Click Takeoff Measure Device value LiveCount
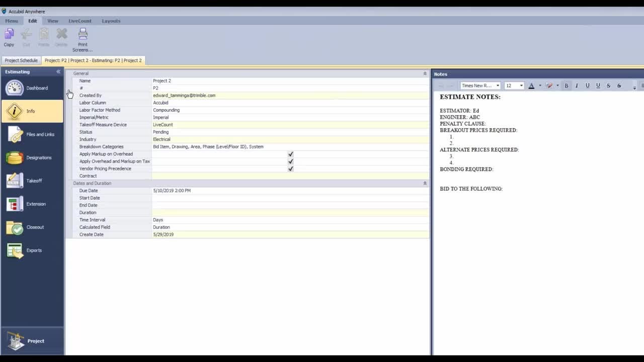The height and width of the screenshot is (362, 644). [x=290, y=125]
